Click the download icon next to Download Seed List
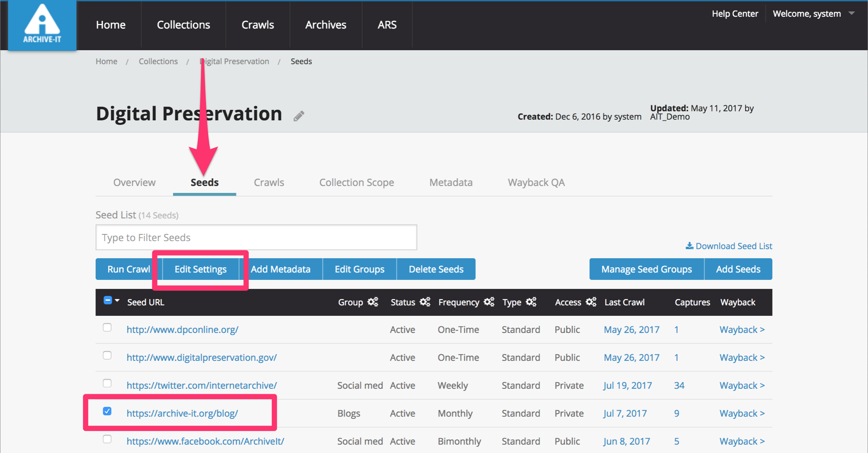The height and width of the screenshot is (453, 868). click(x=689, y=246)
